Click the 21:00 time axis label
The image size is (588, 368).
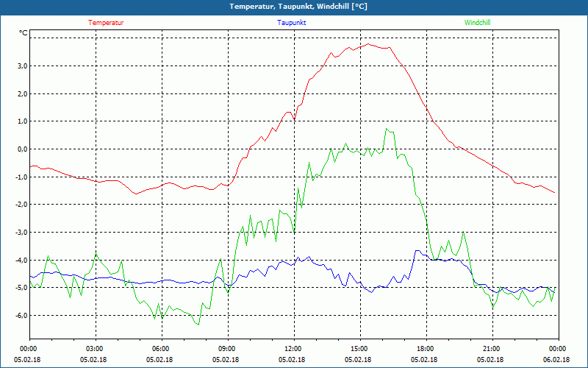(492, 349)
